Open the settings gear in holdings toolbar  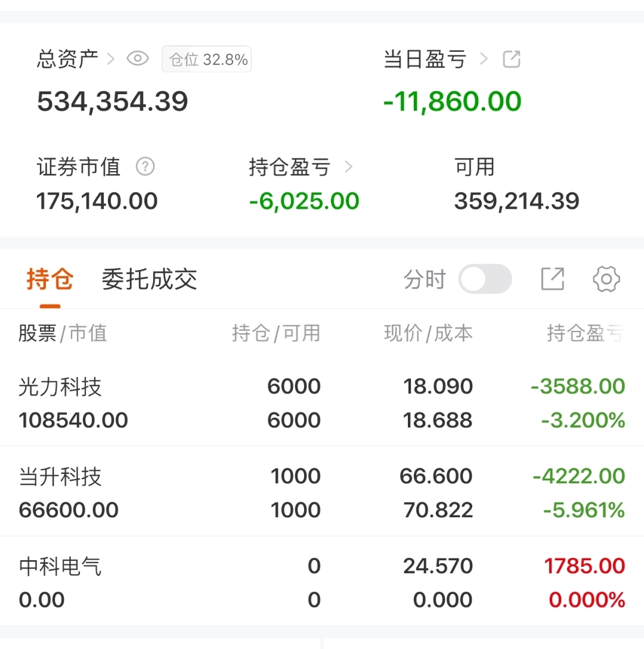tap(606, 279)
